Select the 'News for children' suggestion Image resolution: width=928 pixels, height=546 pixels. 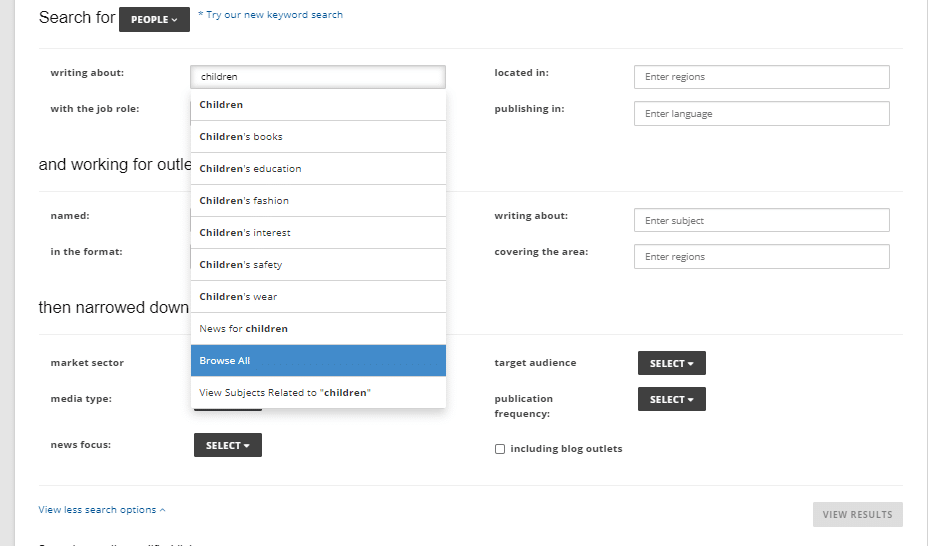pos(317,329)
